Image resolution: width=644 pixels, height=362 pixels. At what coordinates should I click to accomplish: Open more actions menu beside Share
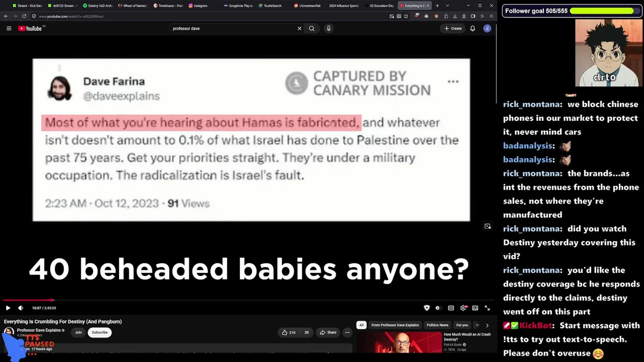coord(347,332)
